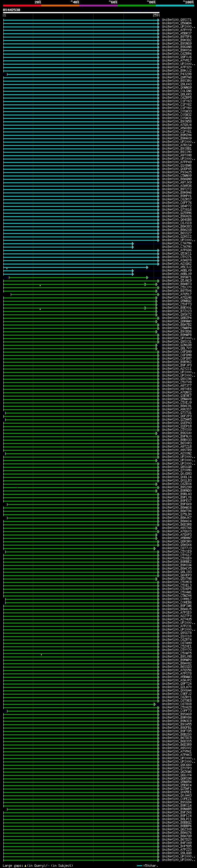Viewport: 197px width, 868px height.
Task: Select the UniRef100_C5Y271 label
Action: tap(177, 257)
